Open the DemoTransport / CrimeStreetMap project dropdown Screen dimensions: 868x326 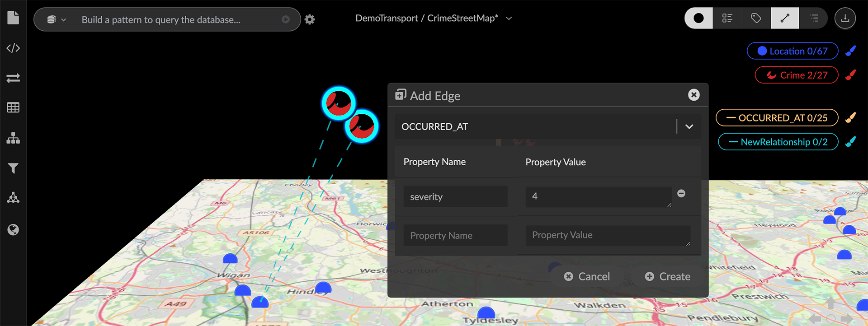[x=509, y=19]
